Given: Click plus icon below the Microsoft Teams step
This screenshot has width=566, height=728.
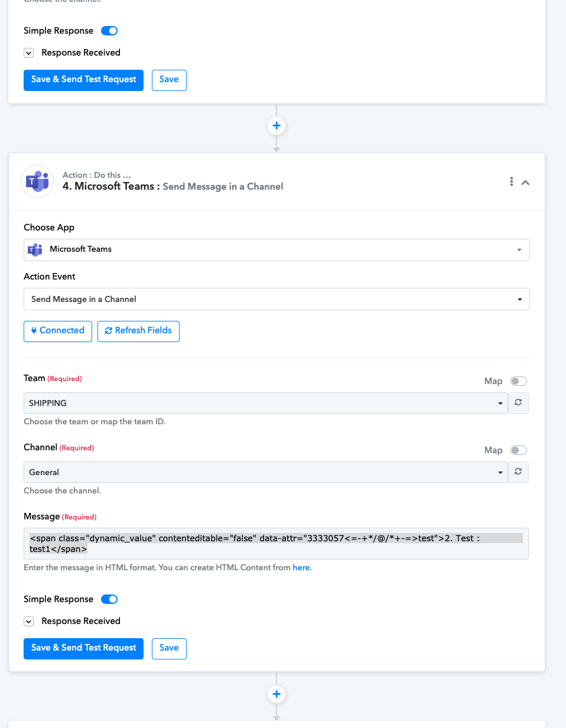Looking at the screenshot, I should pos(277,694).
